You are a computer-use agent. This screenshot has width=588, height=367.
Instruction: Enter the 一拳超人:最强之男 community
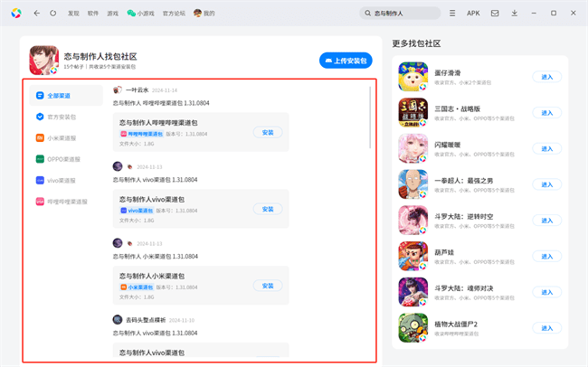pyautogui.click(x=547, y=184)
